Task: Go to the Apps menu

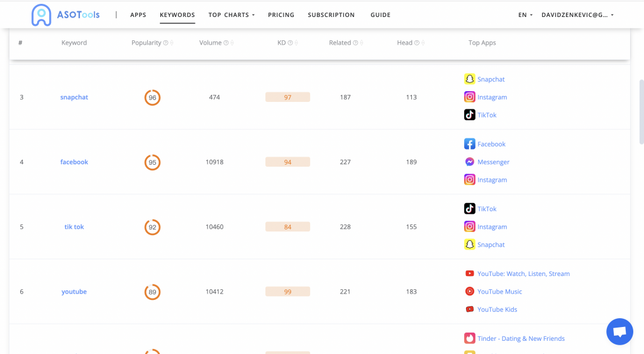Action: [x=138, y=15]
